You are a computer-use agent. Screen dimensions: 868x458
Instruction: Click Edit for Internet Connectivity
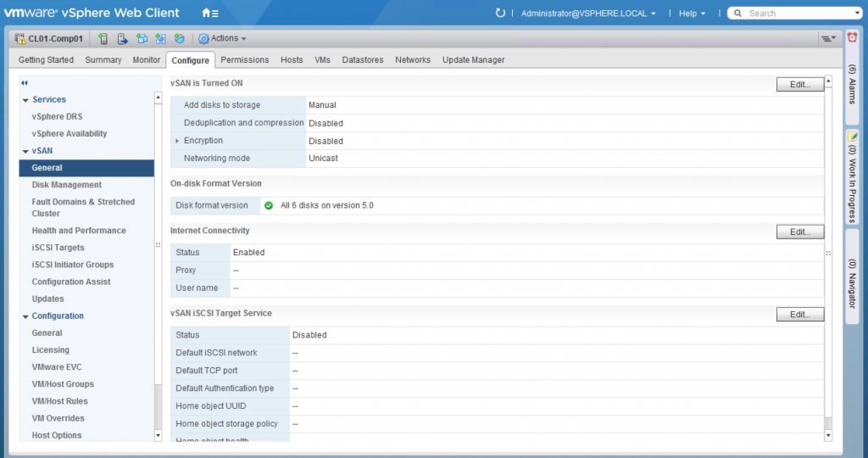800,232
